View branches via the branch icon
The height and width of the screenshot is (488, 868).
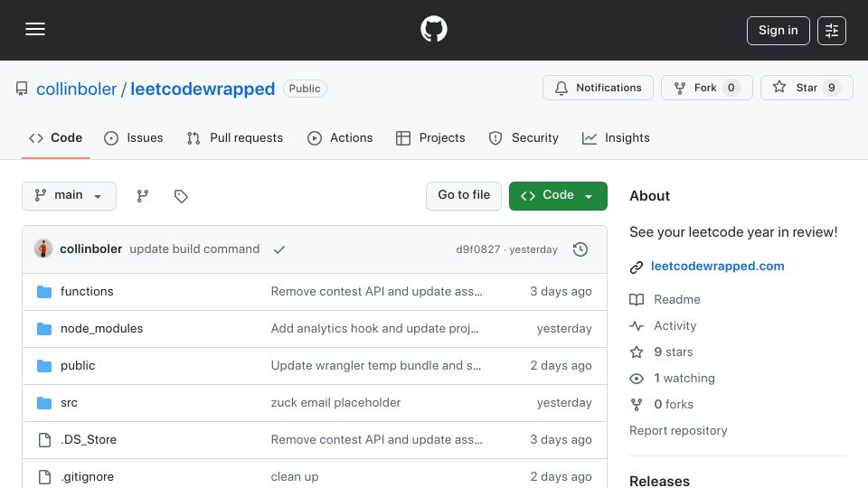pyautogui.click(x=143, y=196)
